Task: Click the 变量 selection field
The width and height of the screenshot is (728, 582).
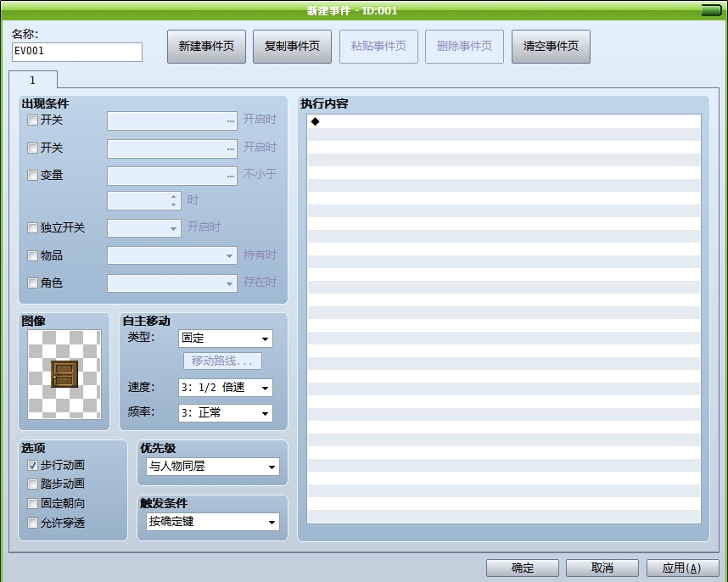Action: coord(172,176)
